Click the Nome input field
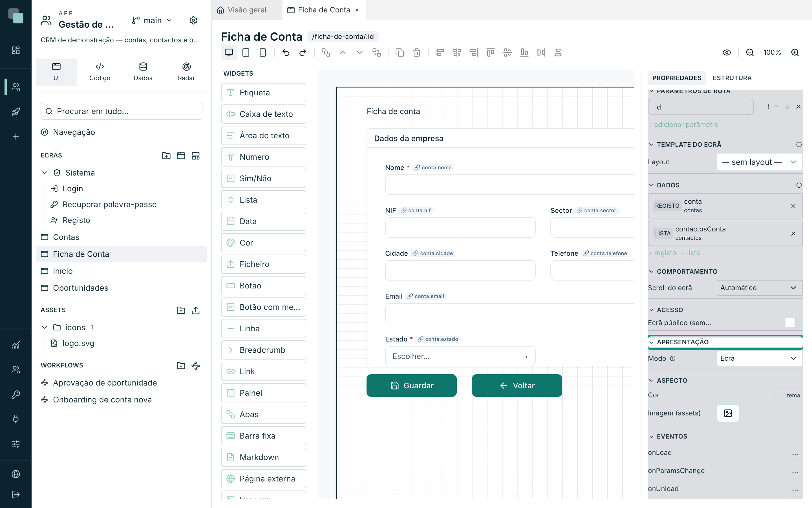 (509, 185)
